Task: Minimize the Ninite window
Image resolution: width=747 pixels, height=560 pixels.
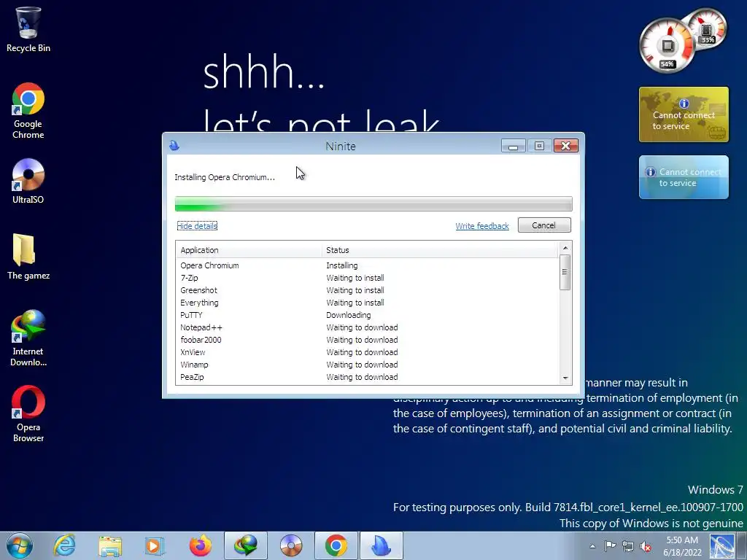Action: pyautogui.click(x=513, y=146)
